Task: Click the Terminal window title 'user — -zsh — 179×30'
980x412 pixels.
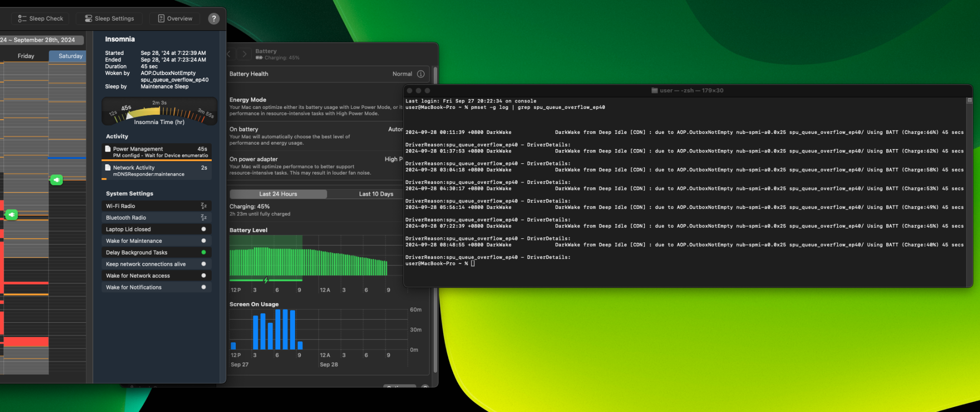Action: click(691, 91)
